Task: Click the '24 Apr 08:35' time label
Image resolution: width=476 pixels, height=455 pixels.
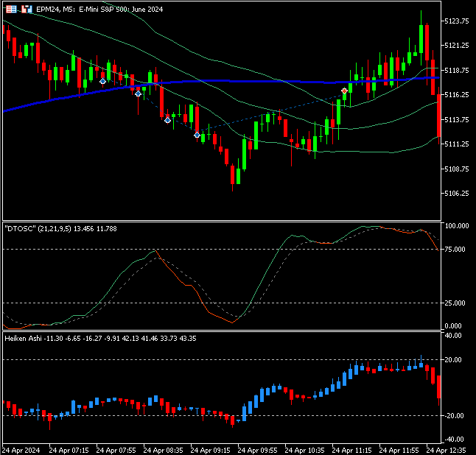Action: [x=164, y=451]
